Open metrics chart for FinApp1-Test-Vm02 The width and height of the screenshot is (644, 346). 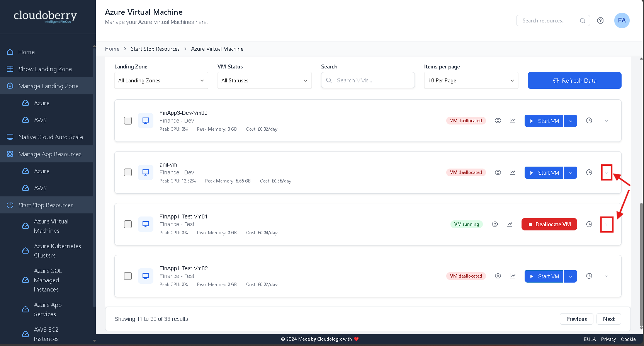513,276
